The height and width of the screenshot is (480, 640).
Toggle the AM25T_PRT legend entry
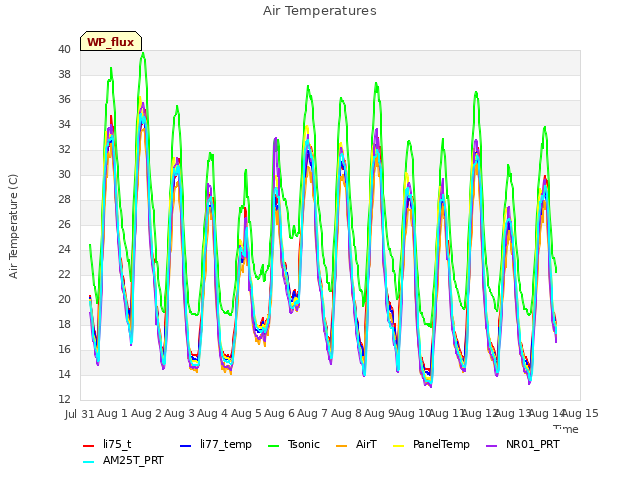click(123, 460)
